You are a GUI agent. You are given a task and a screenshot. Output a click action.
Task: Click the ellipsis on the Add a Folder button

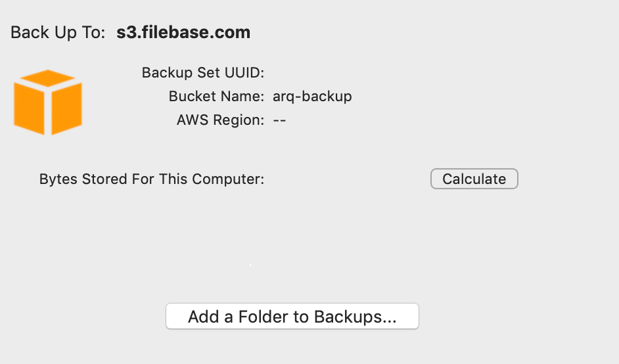pyautogui.click(x=390, y=317)
